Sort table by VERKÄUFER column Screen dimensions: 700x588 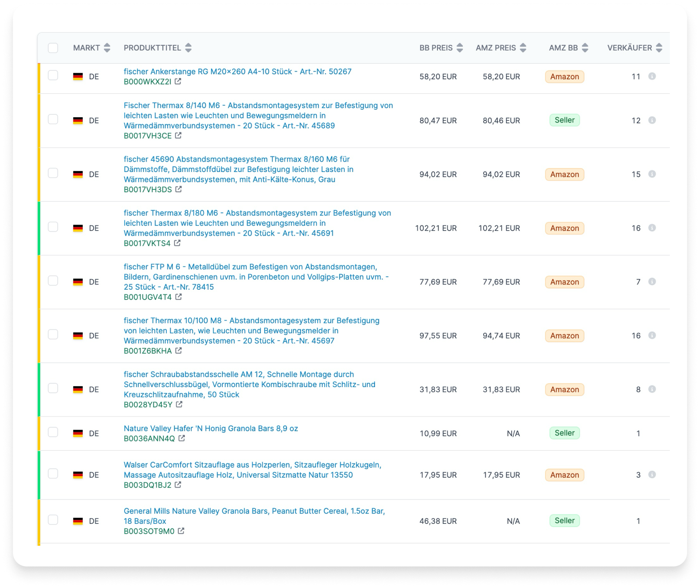(659, 48)
